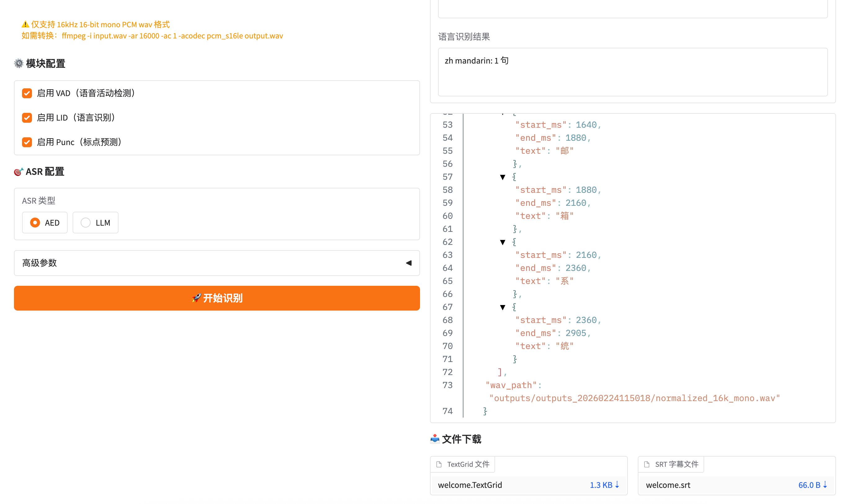Collapse the JSON object at line 62

click(x=503, y=242)
